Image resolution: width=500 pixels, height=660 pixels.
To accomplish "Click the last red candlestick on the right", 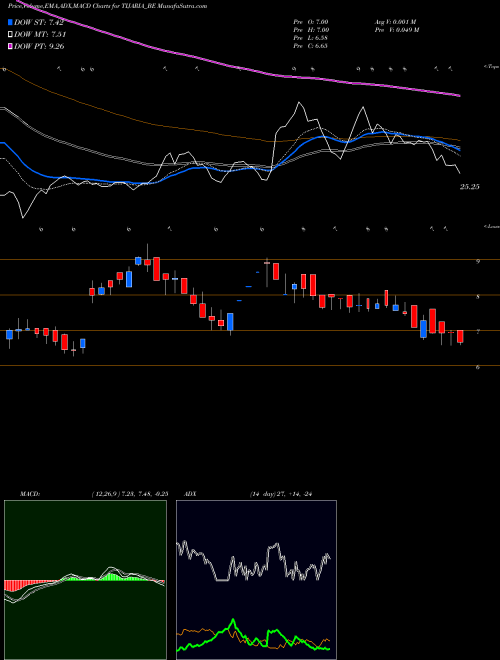I will [460, 337].
